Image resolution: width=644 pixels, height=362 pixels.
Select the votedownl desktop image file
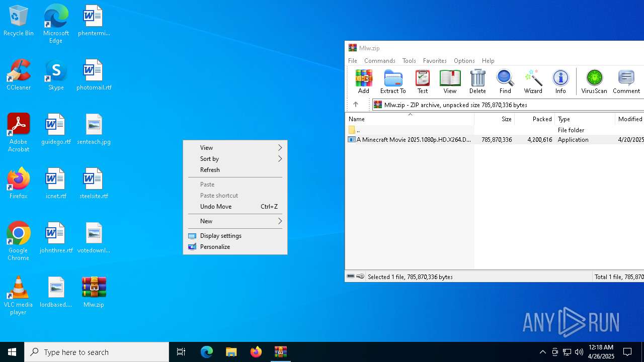point(94,238)
